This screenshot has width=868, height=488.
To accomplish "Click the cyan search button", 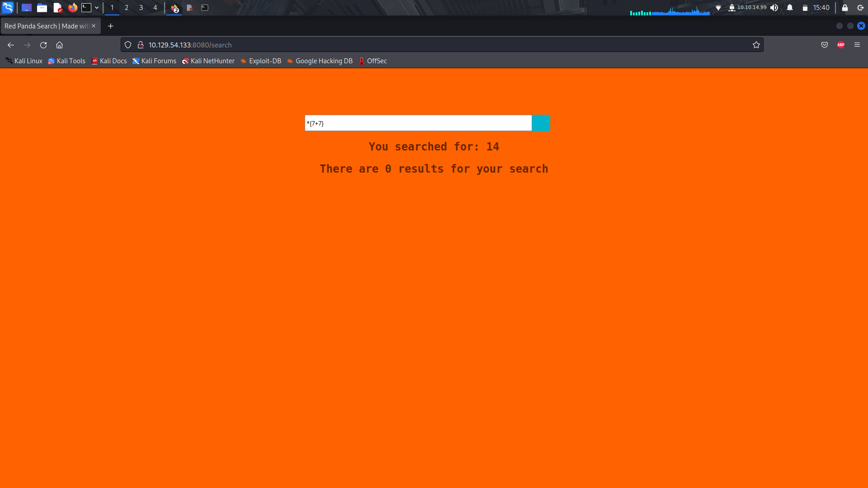I will pos(541,122).
